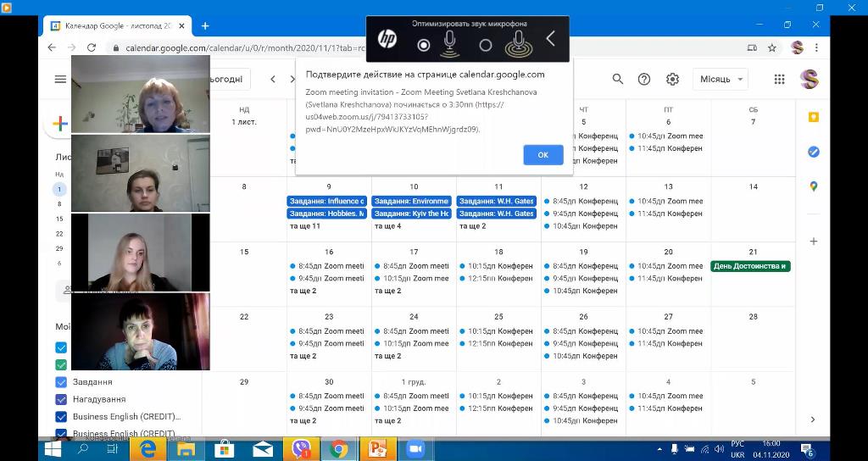Open task Завдання: Environme on Nov 10
The width and height of the screenshot is (868, 461).
click(411, 201)
